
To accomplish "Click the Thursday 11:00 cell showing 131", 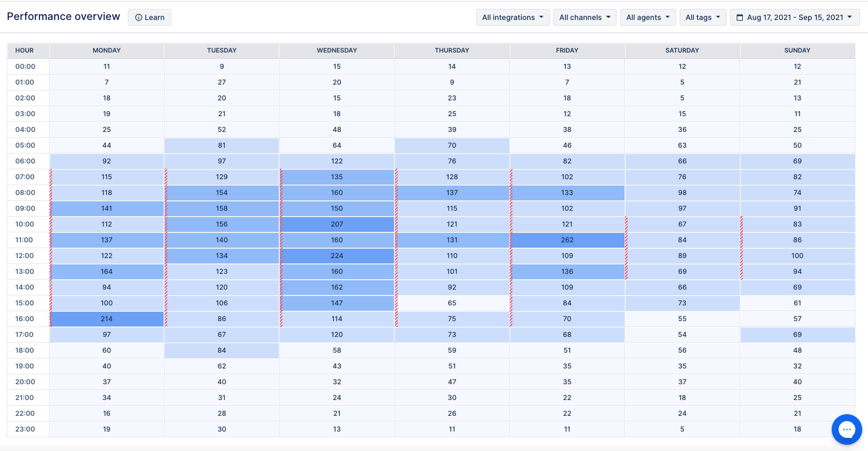I will pyautogui.click(x=452, y=240).
